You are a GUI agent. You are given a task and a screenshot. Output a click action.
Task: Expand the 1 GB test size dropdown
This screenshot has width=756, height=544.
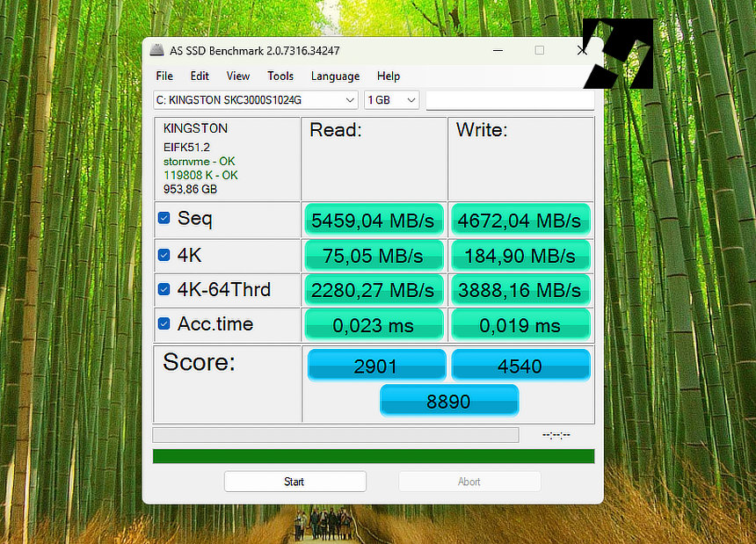pyautogui.click(x=392, y=100)
